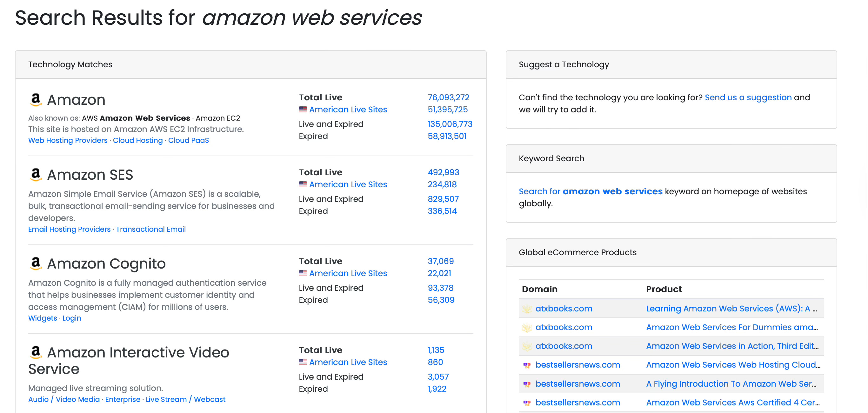Click the Amazon Cognito logo icon
Image resolution: width=868 pixels, height=413 pixels.
pos(35,263)
